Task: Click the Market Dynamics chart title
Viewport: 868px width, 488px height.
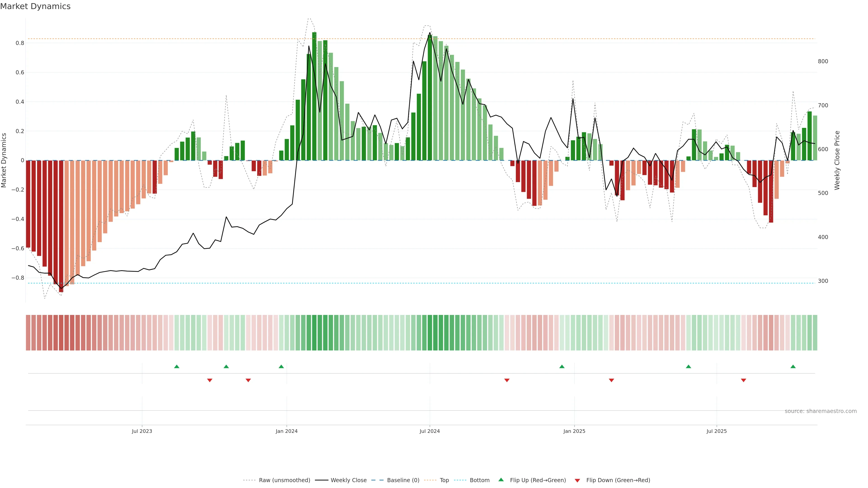Action: click(x=35, y=6)
